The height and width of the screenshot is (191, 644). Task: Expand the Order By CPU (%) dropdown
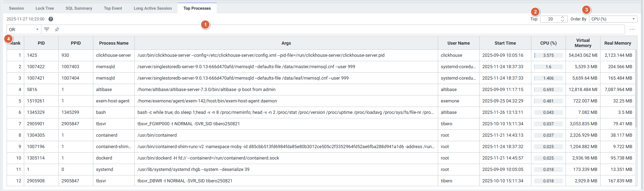tap(613, 19)
